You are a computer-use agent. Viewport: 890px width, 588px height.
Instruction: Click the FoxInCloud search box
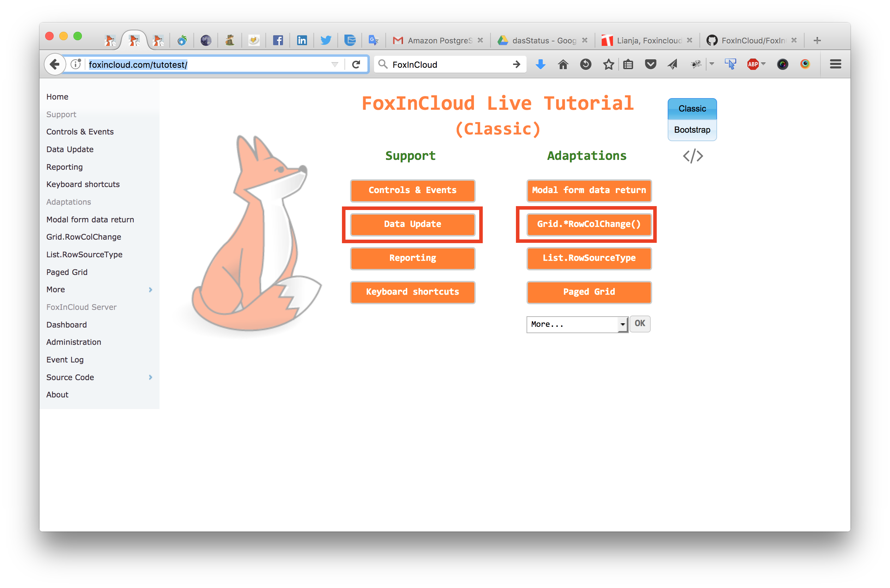(x=450, y=65)
